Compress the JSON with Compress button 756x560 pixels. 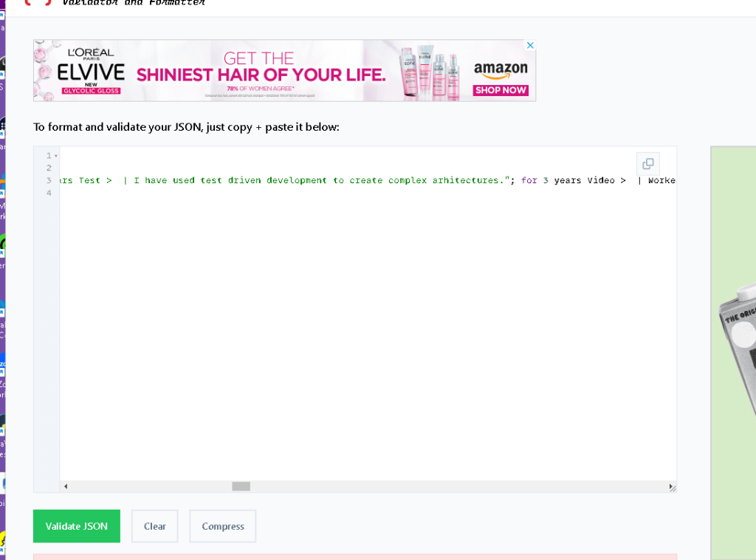pos(223,526)
